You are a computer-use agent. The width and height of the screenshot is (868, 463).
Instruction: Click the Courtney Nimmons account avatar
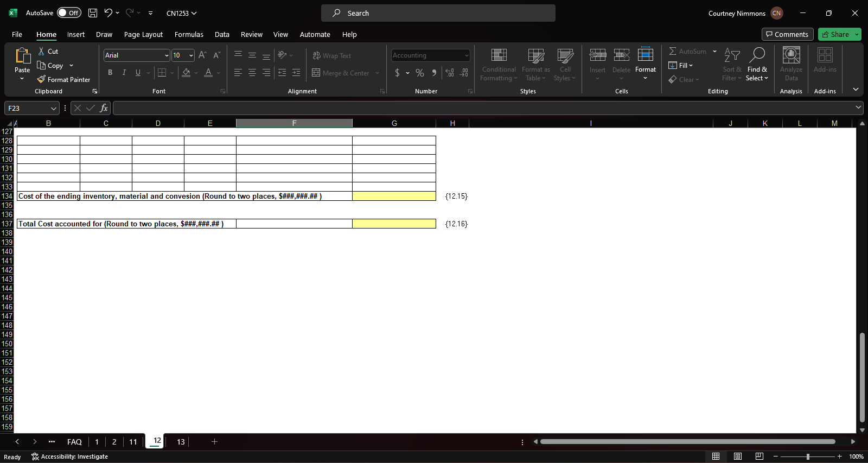(x=776, y=13)
